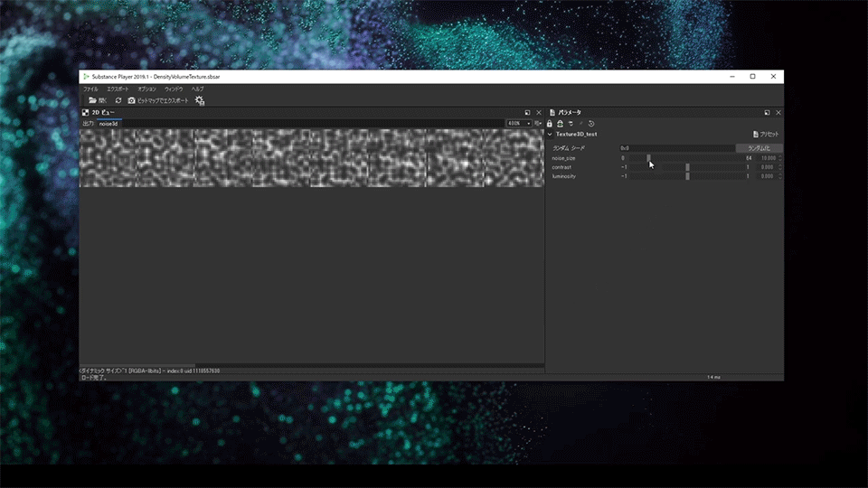Image resolution: width=868 pixels, height=488 pixels.
Task: Select the noise3d output tab
Action: click(x=109, y=123)
